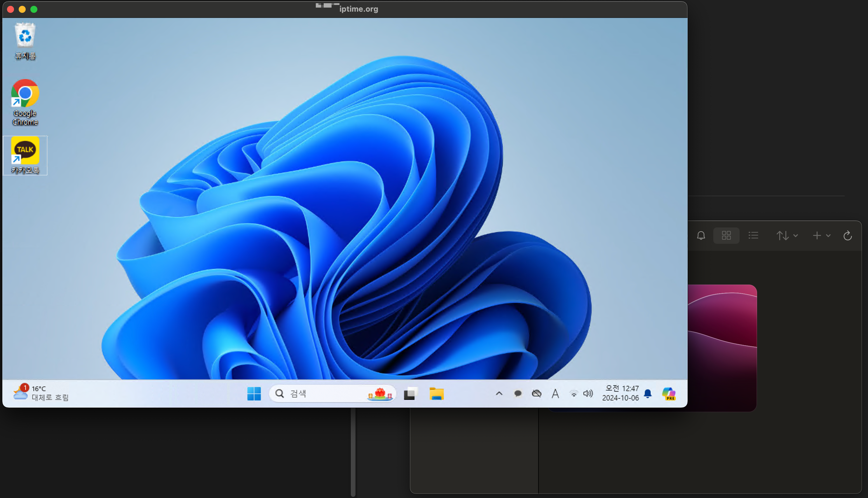
Task: Toggle the IME language indicator A
Action: click(555, 394)
